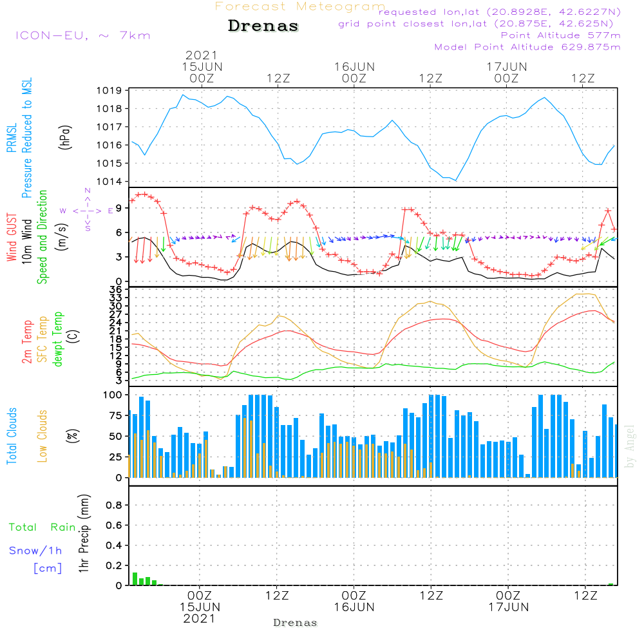Click the bottom '00Z 15JUN 2021' label
This screenshot has height=644, width=644.
pos(200,607)
